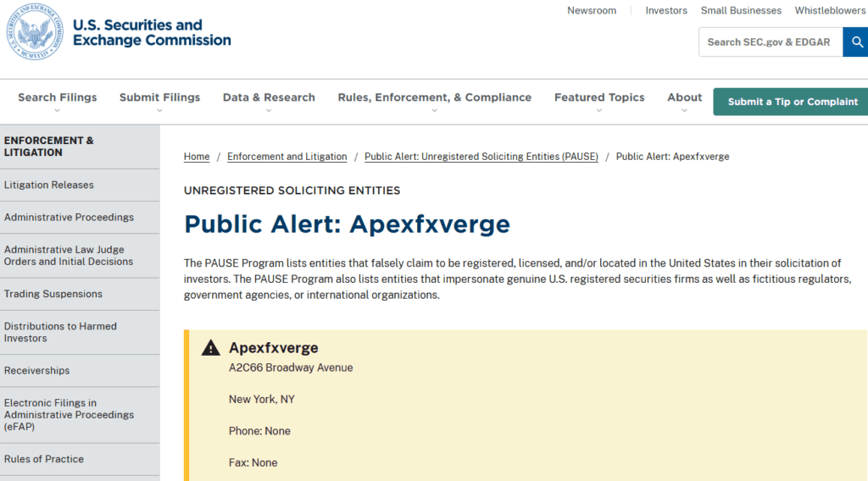Viewport: 868px width, 481px height.
Task: Click the Unregistered Soliciting Entities label
Action: pyautogui.click(x=292, y=191)
